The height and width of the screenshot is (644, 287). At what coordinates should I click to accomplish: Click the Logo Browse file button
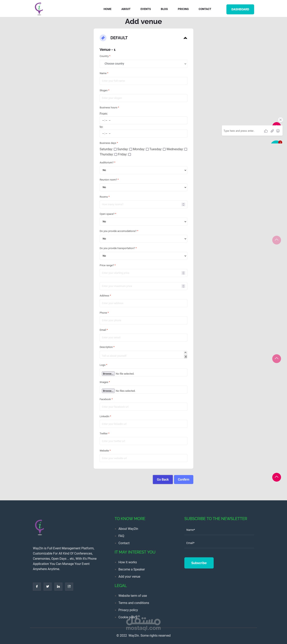coord(108,374)
